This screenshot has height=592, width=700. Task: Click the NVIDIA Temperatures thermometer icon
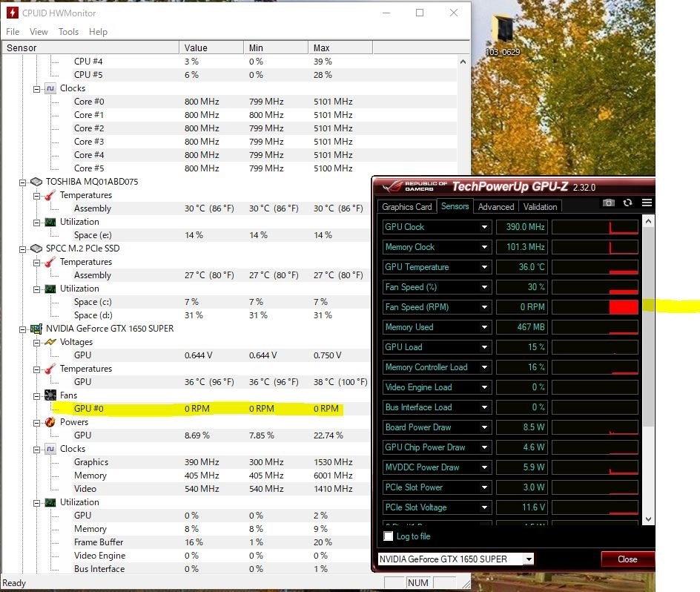pyautogui.click(x=50, y=369)
